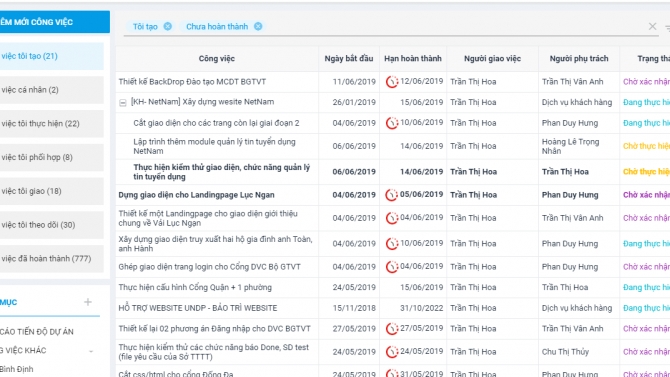670x377 pixels.
Task: Click overdue clock on 'Thực hiện kiểm thử các chức năng' row
Action: (x=391, y=352)
